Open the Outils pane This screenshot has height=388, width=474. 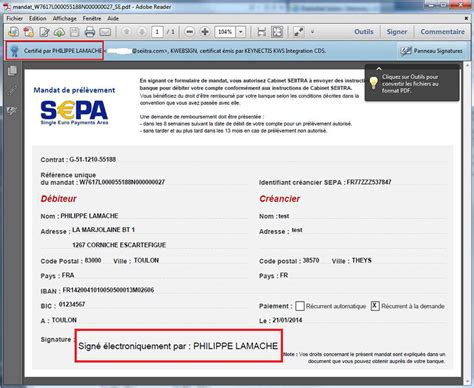364,32
